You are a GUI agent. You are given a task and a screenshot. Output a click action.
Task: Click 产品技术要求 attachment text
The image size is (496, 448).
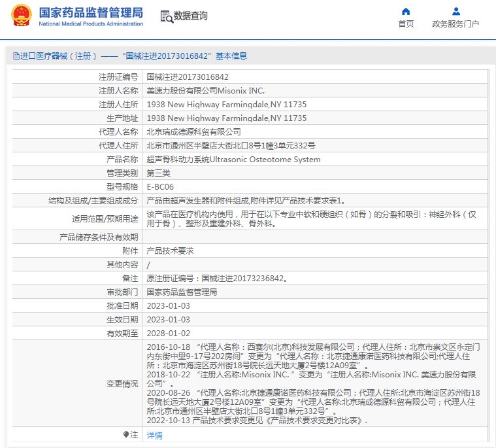[x=170, y=251]
